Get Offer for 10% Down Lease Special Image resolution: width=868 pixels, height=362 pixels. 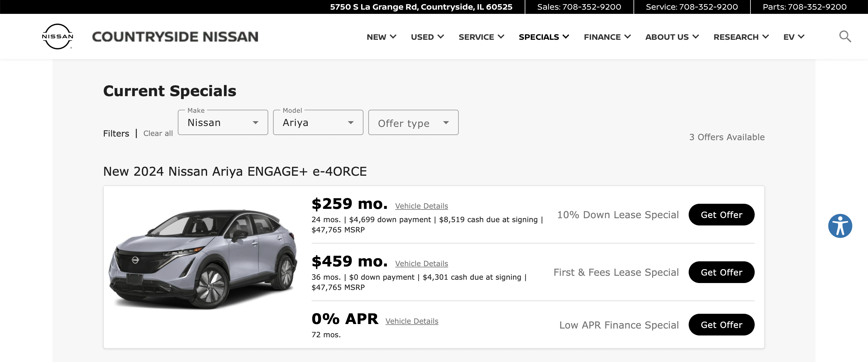[x=721, y=215]
